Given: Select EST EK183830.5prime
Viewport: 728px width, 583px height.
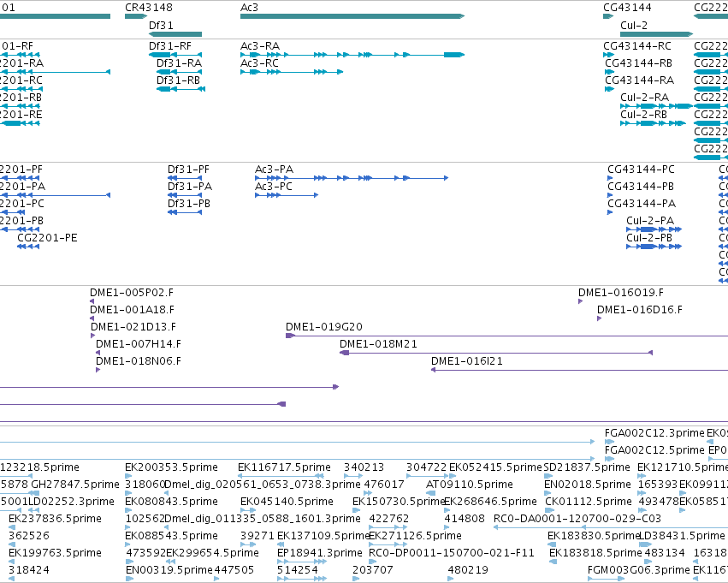Looking at the screenshot, I should [x=552, y=545].
